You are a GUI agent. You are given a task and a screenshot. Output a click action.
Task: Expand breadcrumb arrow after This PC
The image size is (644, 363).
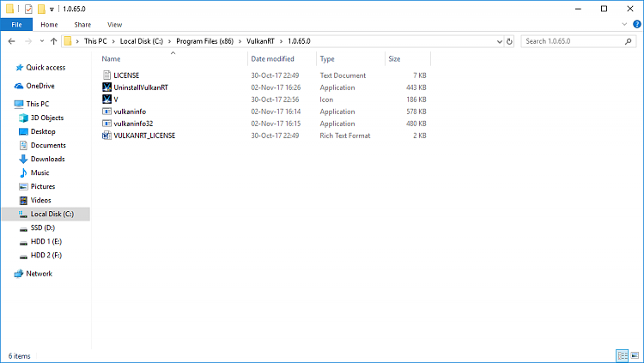click(x=113, y=41)
